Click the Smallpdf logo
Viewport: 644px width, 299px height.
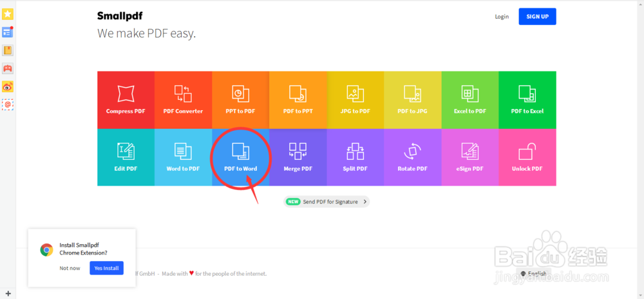[x=120, y=16]
